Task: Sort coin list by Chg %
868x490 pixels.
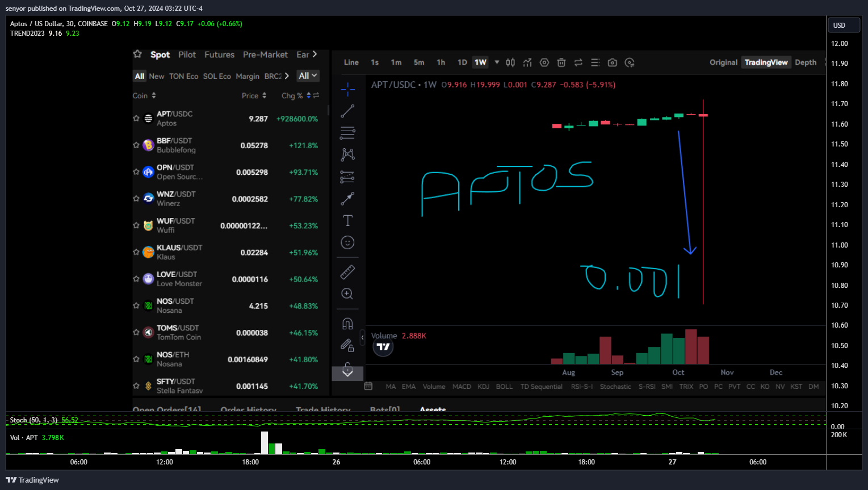Action: click(296, 96)
